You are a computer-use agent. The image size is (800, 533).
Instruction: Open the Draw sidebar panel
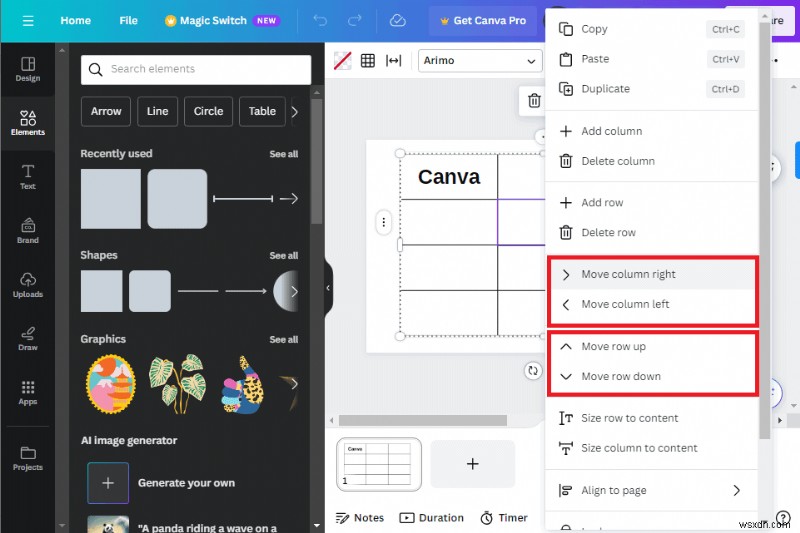click(x=28, y=339)
